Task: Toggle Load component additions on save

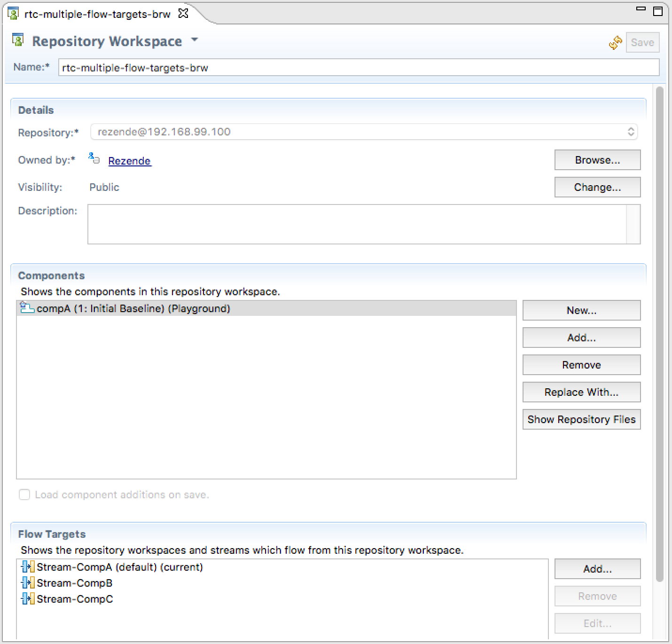Action: tap(24, 495)
